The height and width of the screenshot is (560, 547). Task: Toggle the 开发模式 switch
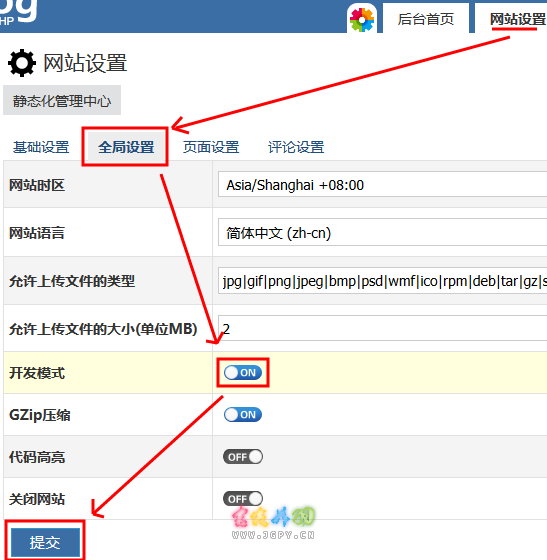pos(243,372)
